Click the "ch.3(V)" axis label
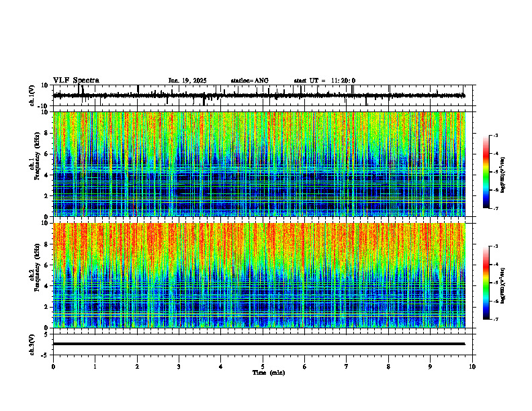Image resolution: width=532 pixels, height=411 pixels. (32, 345)
